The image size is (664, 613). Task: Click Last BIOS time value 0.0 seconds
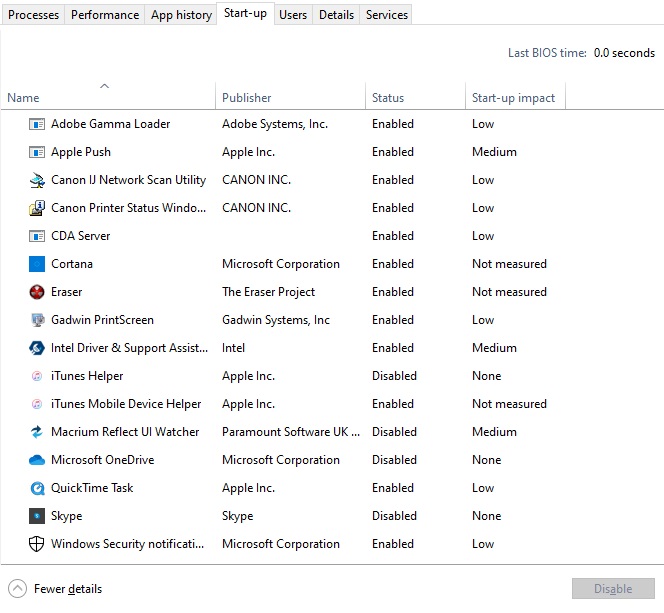point(624,53)
